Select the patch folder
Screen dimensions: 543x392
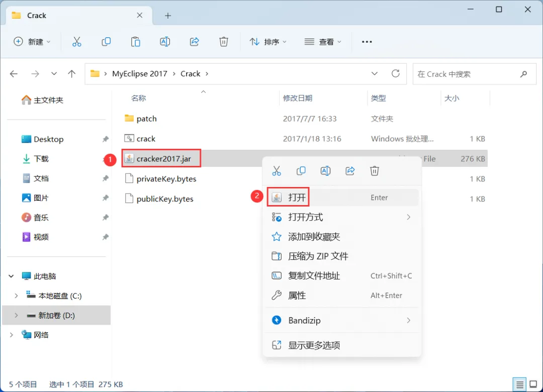tap(305, 119)
